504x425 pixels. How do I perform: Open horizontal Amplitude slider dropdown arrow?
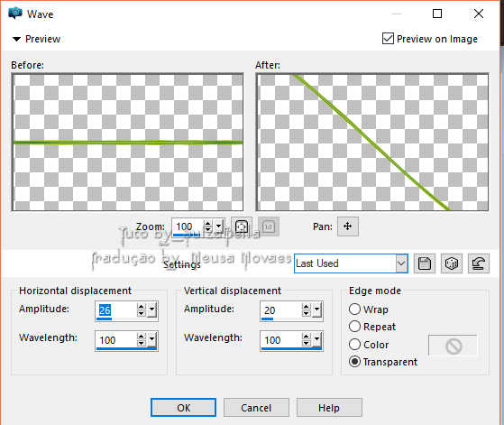152,310
